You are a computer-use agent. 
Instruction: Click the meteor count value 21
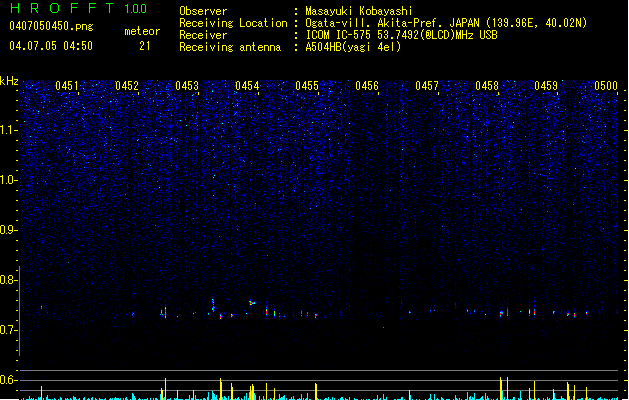[x=145, y=46]
